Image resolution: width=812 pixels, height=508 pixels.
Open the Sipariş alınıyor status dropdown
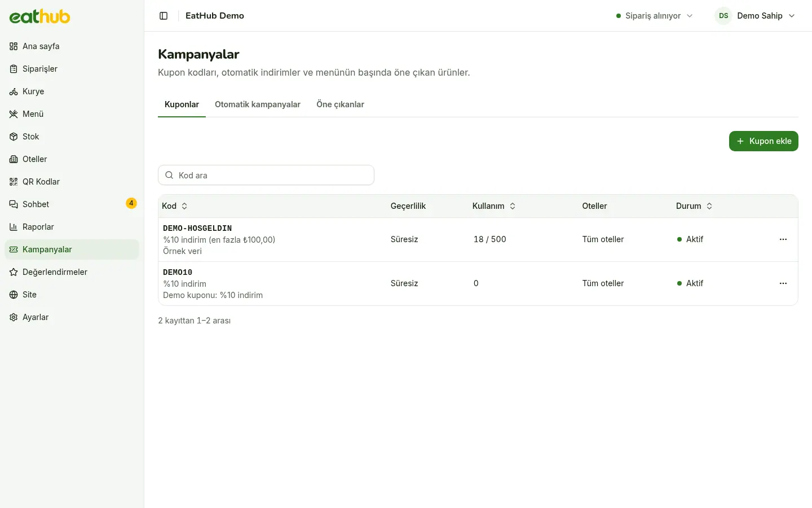[654, 16]
